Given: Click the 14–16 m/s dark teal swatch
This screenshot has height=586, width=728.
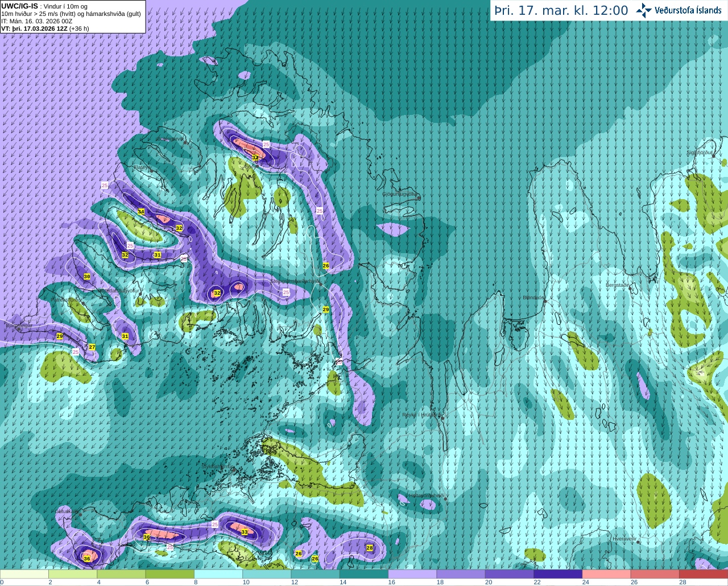Looking at the screenshot, I should (x=364, y=574).
